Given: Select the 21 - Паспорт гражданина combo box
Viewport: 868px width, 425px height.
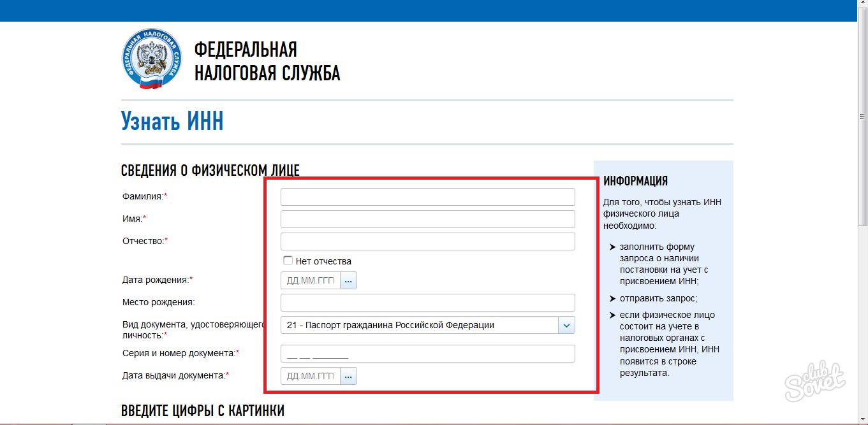Looking at the screenshot, I should [x=428, y=325].
